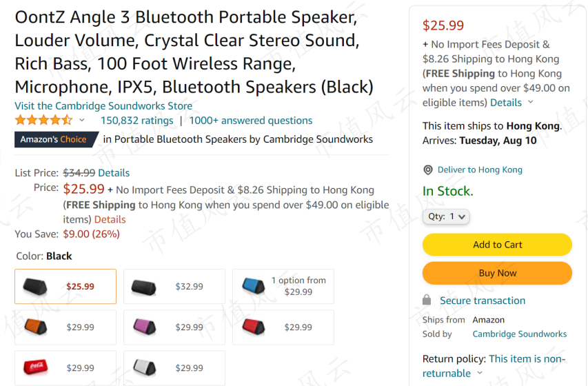Pick the red speaker at $29.99
Image resolution: width=588 pixels, height=386 pixels.
(x=283, y=327)
